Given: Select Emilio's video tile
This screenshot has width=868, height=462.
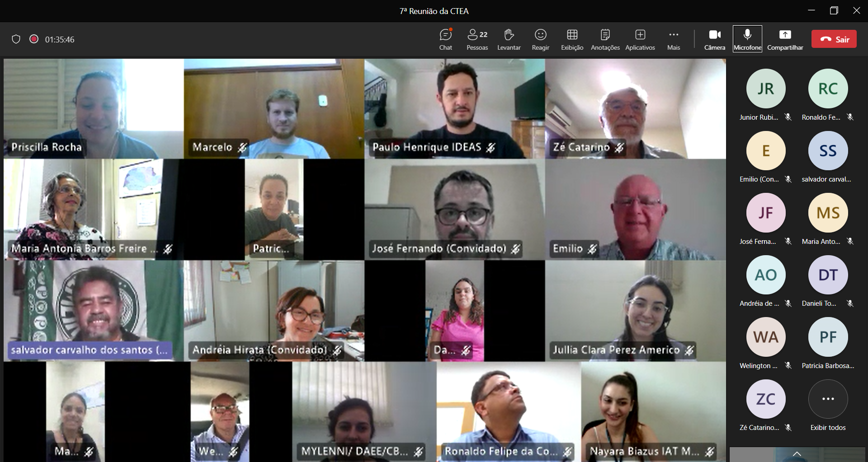Looking at the screenshot, I should click(636, 210).
